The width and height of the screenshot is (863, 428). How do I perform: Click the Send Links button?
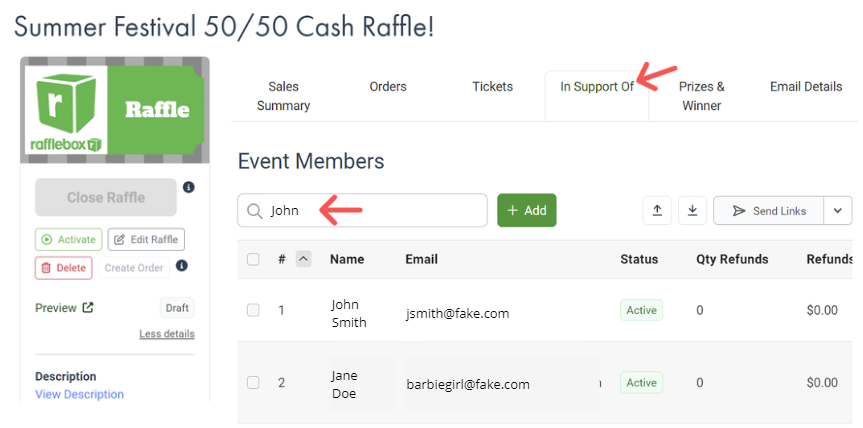(769, 211)
